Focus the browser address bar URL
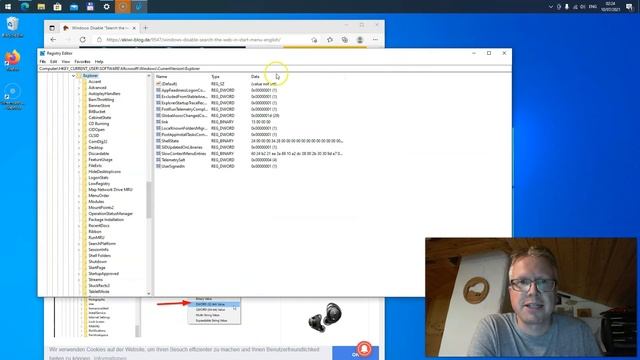Image resolution: width=640 pixels, height=360 pixels. click(193, 40)
